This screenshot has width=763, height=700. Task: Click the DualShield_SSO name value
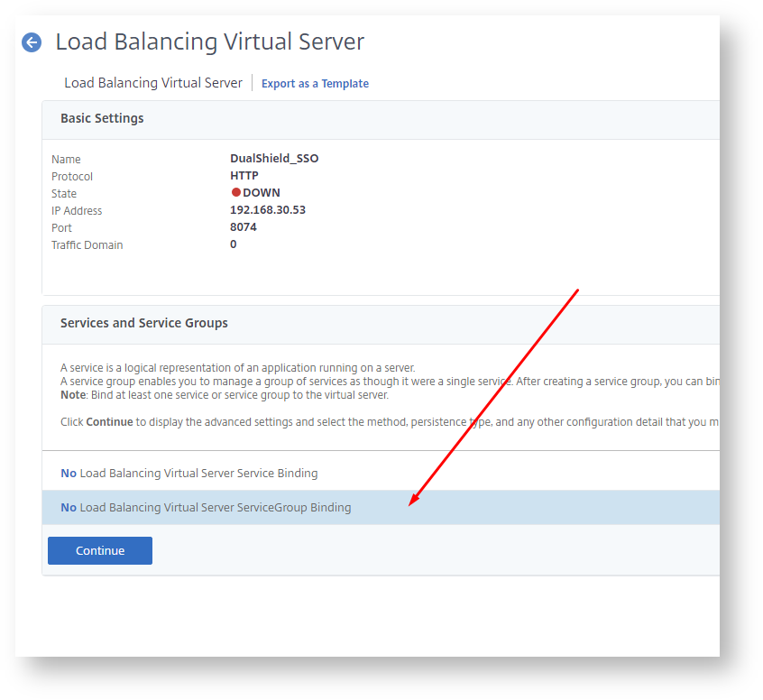pos(274,159)
